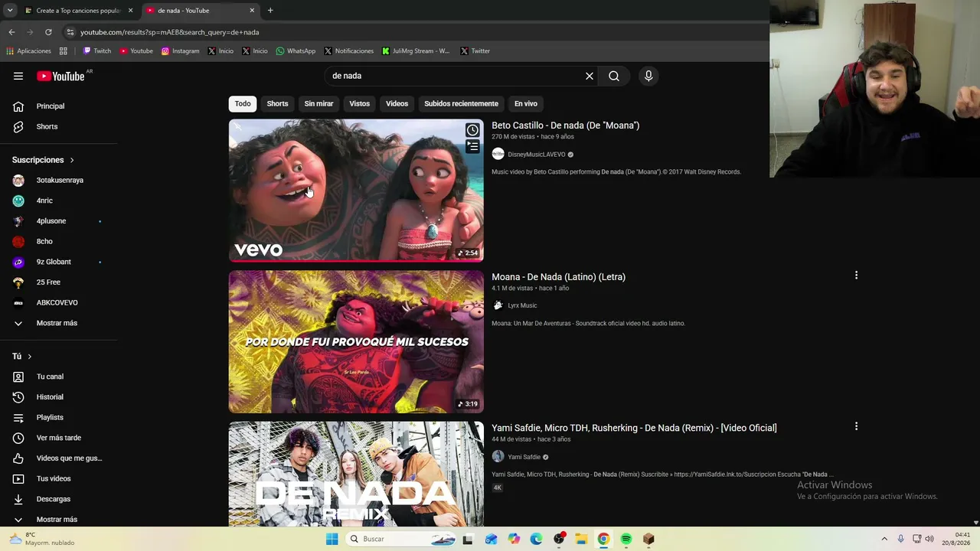Image resolution: width=980 pixels, height=551 pixels.
Task: Filter by En vivo chip
Action: [x=525, y=103]
